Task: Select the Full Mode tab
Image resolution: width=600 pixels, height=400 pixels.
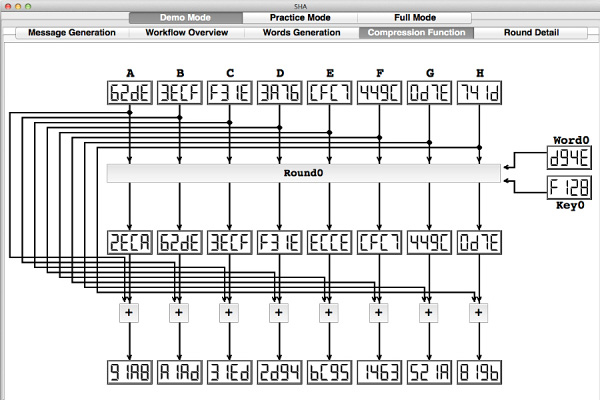Action: click(415, 18)
